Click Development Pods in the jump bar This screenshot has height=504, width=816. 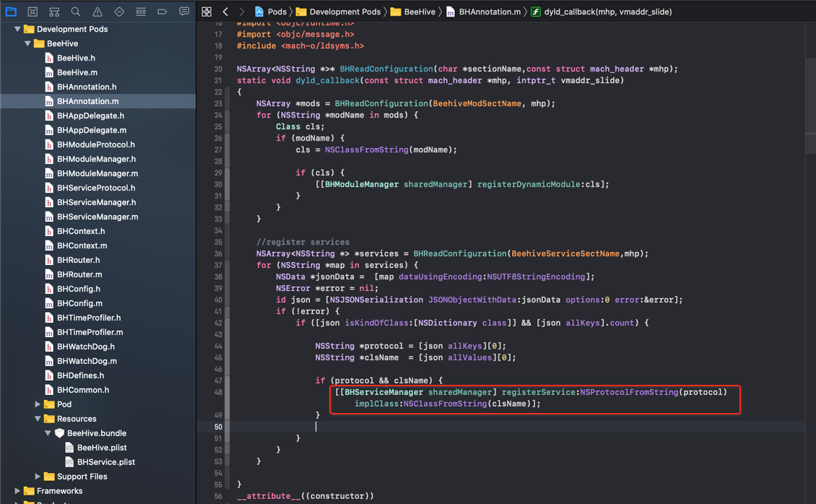pos(338,12)
